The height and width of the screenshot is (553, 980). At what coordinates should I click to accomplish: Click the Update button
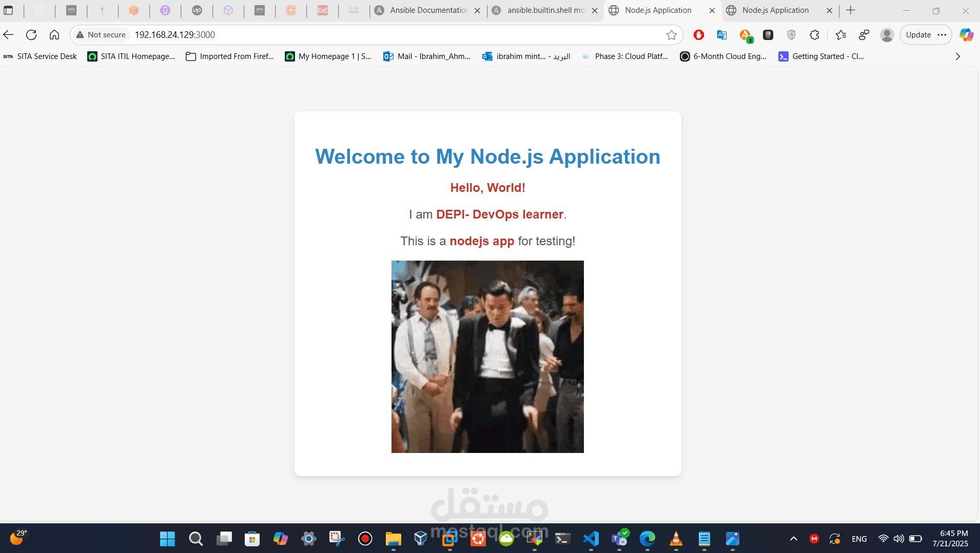click(918, 35)
